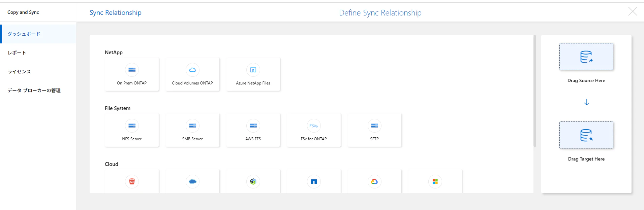The width and height of the screenshot is (644, 210).
Task: Click the source list vertical scrollbar
Action: pos(535,91)
